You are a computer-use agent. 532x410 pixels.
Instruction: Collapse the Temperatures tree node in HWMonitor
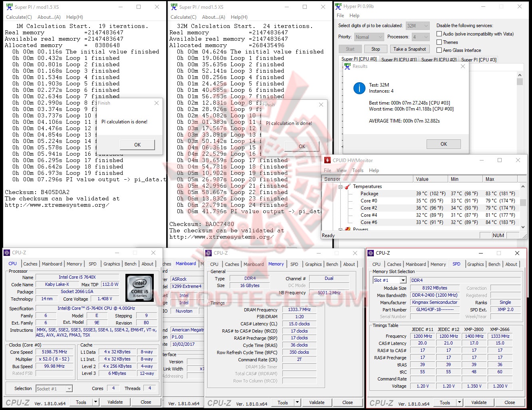(x=341, y=186)
